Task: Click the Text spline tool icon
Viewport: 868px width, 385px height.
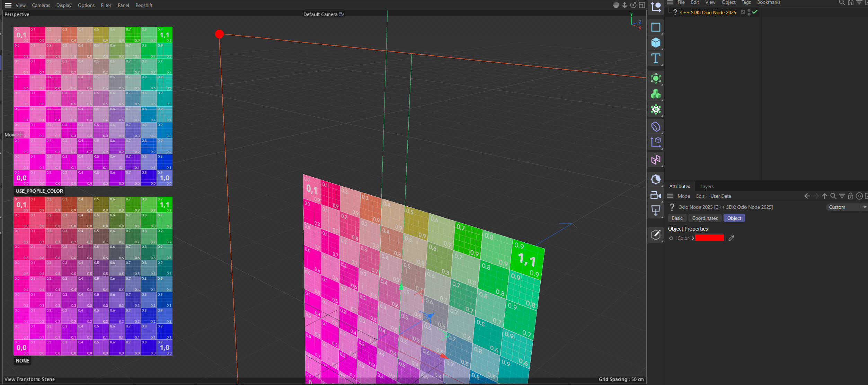Action: (x=655, y=59)
